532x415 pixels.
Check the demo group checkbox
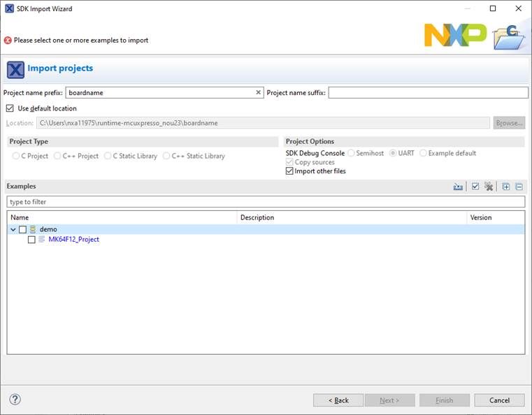pos(23,230)
